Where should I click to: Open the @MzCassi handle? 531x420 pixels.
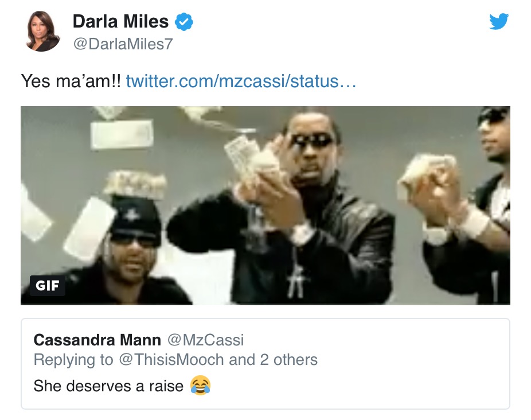click(205, 340)
